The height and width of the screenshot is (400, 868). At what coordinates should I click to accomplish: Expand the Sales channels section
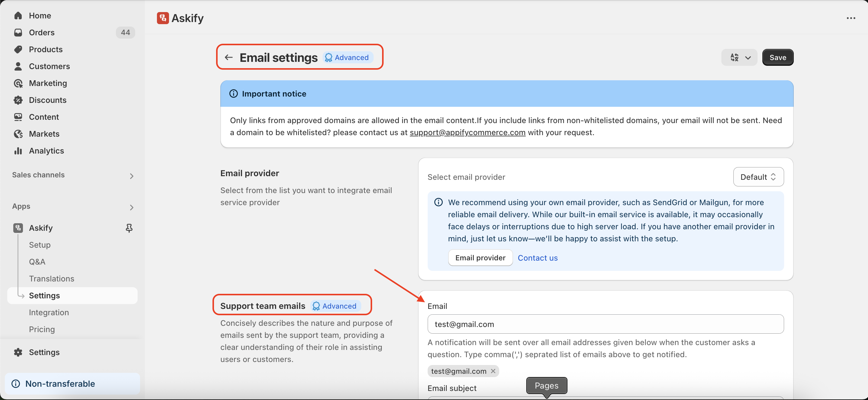(x=131, y=176)
